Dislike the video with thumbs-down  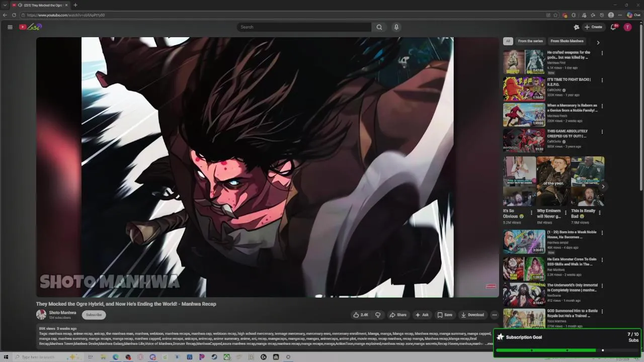(x=378, y=315)
